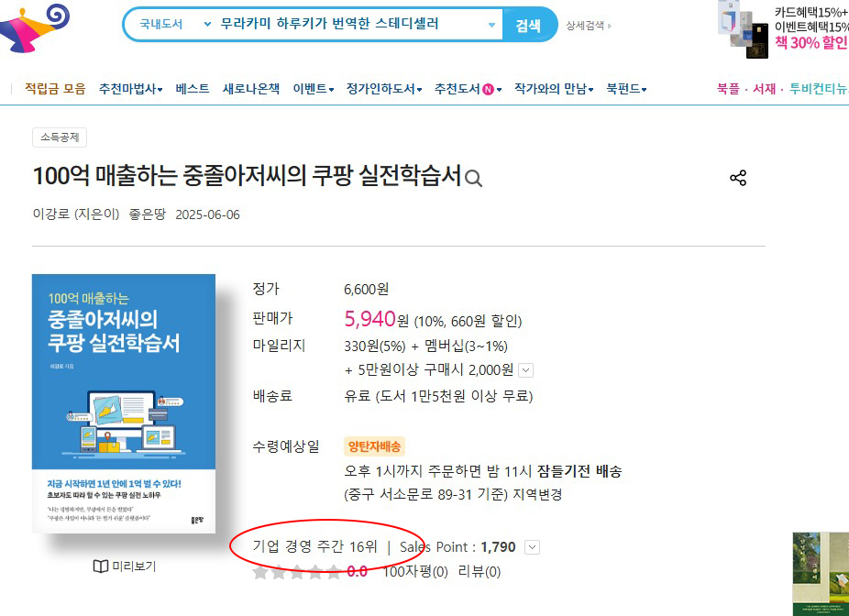This screenshot has height=616, width=849.
Task: Click the star rating icons
Action: click(x=297, y=572)
